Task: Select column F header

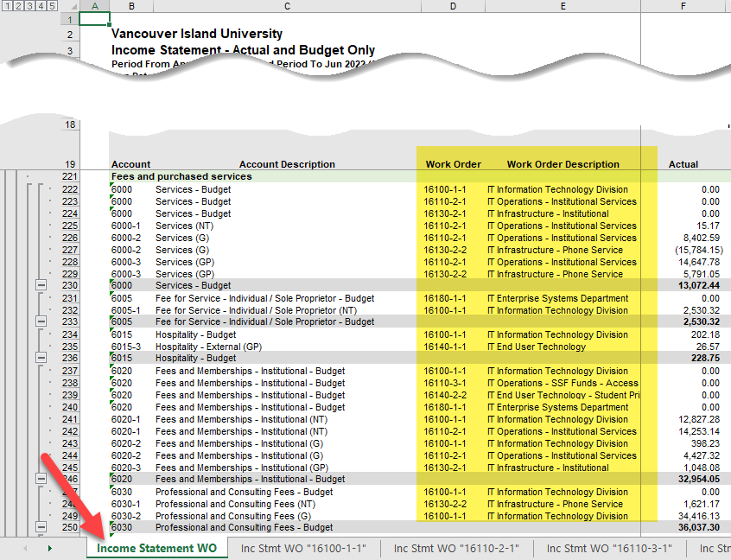Action: [x=683, y=6]
